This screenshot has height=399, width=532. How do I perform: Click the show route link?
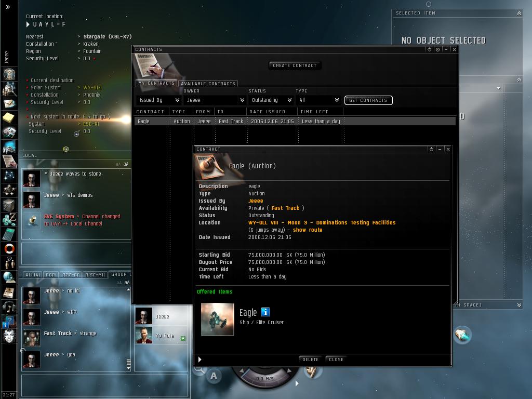[308, 230]
